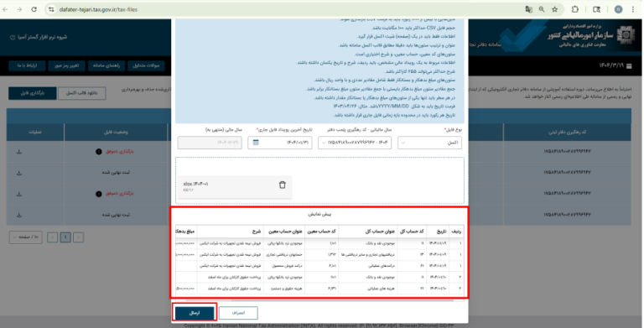Viewport: 644px width, 328px height.
Task: Click the last event date input field
Action: [x=280, y=143]
